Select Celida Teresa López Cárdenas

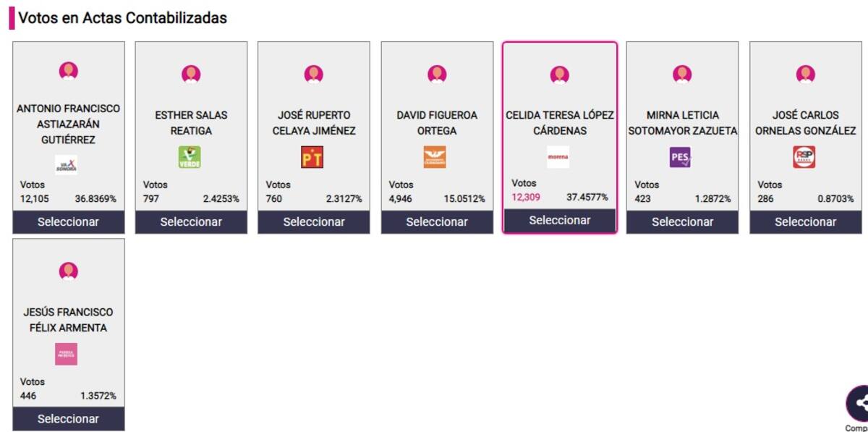coord(560,221)
